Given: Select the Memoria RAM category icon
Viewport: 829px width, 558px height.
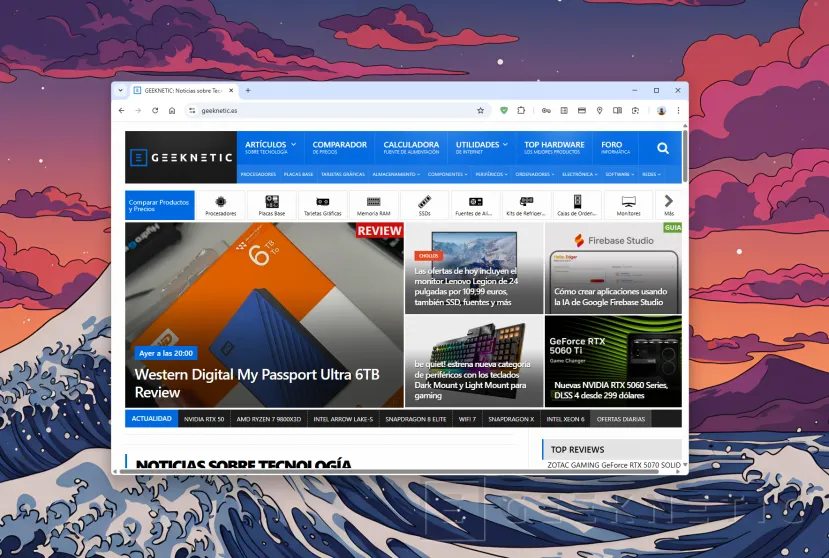Looking at the screenshot, I should (x=373, y=205).
